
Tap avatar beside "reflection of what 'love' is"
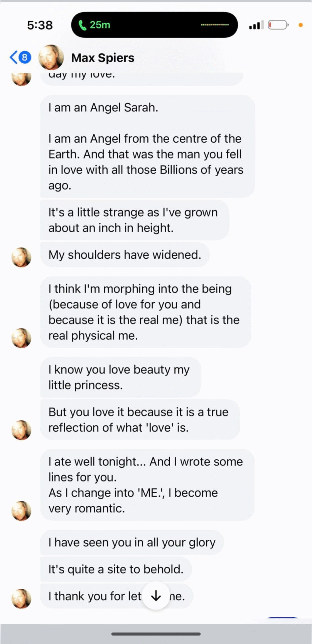[x=21, y=430]
